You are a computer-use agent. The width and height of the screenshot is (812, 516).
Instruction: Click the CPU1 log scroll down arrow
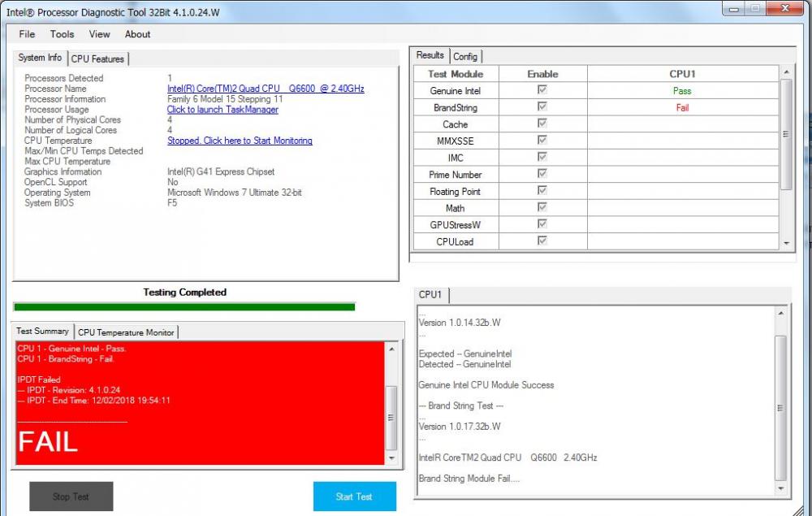tap(780, 488)
